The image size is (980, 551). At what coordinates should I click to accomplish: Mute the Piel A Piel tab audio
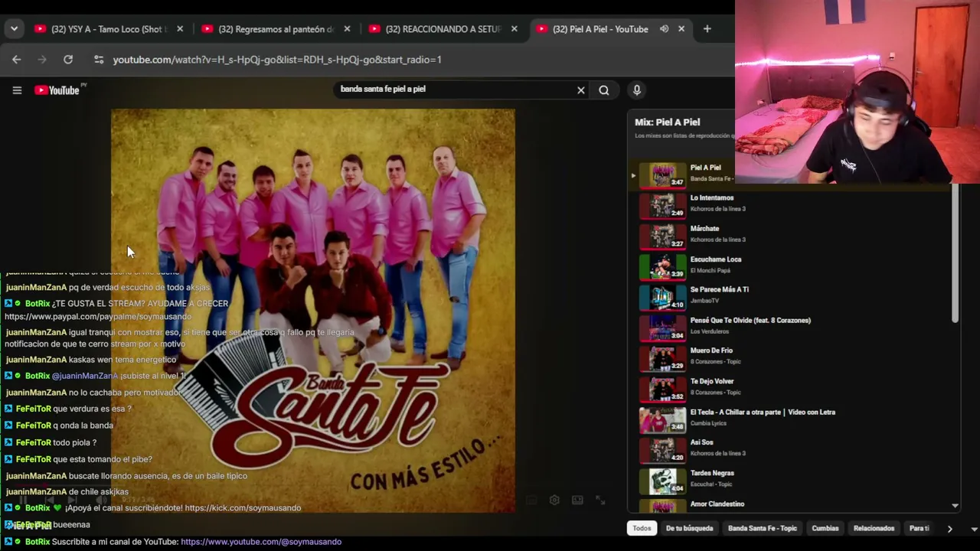pyautogui.click(x=664, y=29)
